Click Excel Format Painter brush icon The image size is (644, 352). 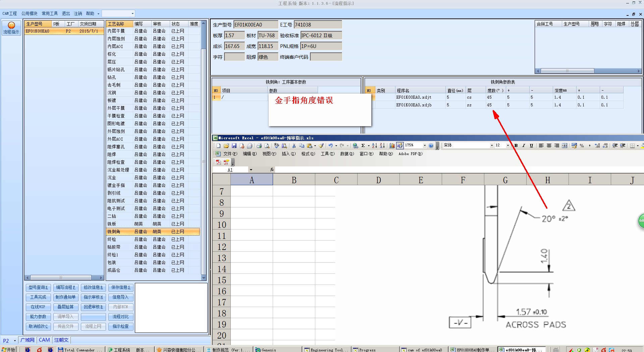(x=321, y=146)
